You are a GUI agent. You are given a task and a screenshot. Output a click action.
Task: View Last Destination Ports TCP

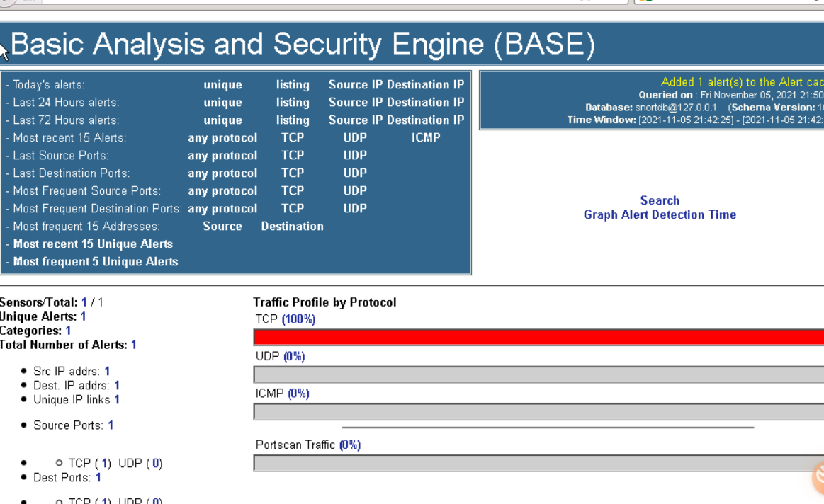tap(293, 173)
